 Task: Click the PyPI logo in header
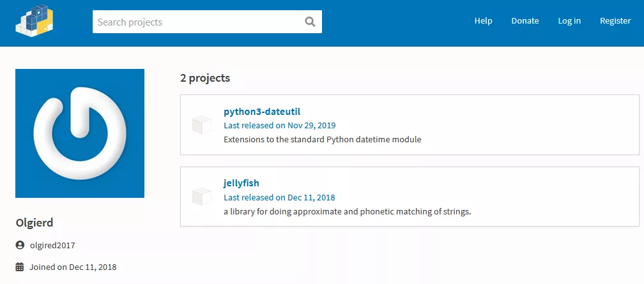34,20
